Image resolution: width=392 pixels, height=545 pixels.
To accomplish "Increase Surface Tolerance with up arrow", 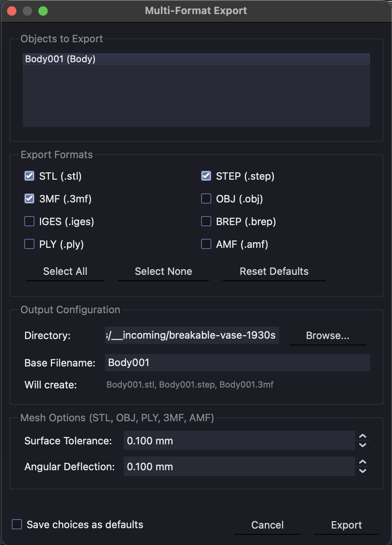I will coord(363,436).
